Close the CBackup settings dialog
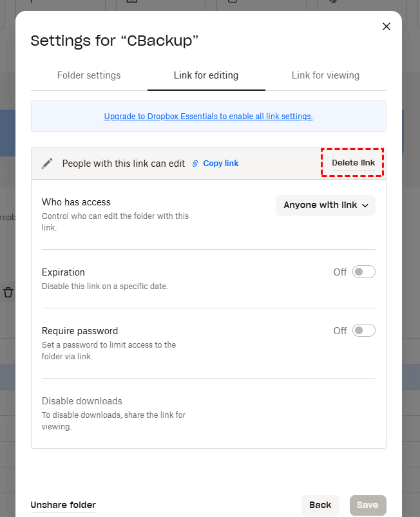 point(387,26)
